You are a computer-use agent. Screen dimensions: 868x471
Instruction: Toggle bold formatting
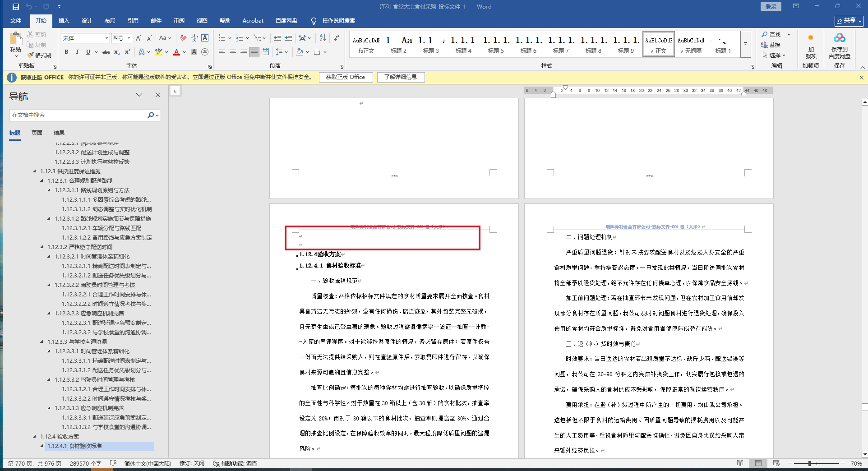point(66,52)
